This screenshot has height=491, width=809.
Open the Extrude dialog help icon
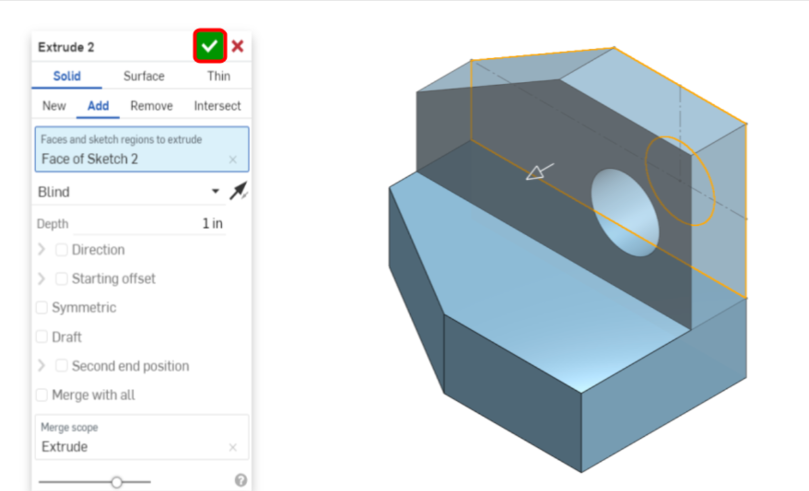click(x=240, y=480)
